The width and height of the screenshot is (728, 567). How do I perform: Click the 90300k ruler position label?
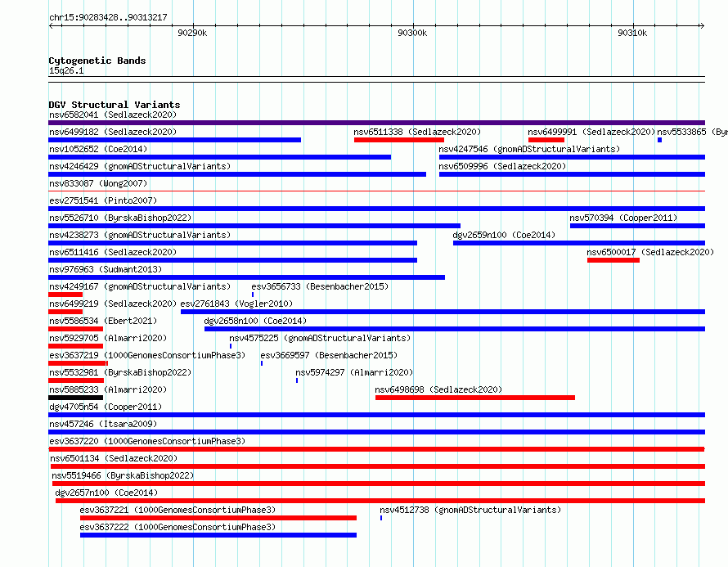[412, 33]
